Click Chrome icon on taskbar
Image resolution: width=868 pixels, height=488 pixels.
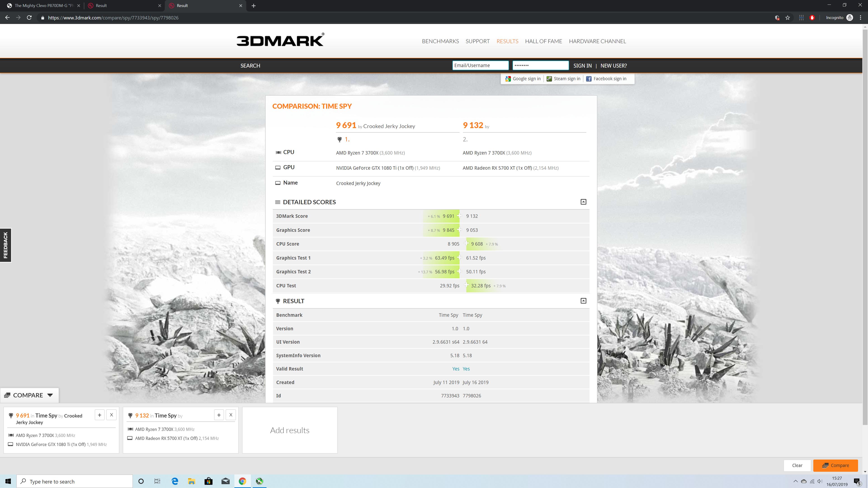click(x=242, y=481)
